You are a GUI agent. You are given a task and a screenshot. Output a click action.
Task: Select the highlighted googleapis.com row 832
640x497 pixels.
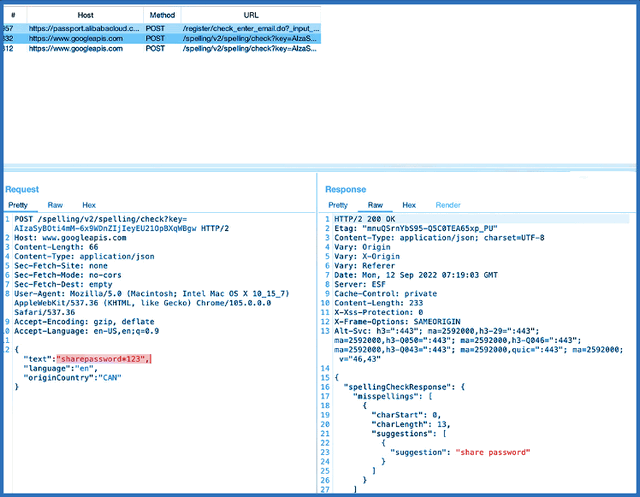tap(162, 38)
